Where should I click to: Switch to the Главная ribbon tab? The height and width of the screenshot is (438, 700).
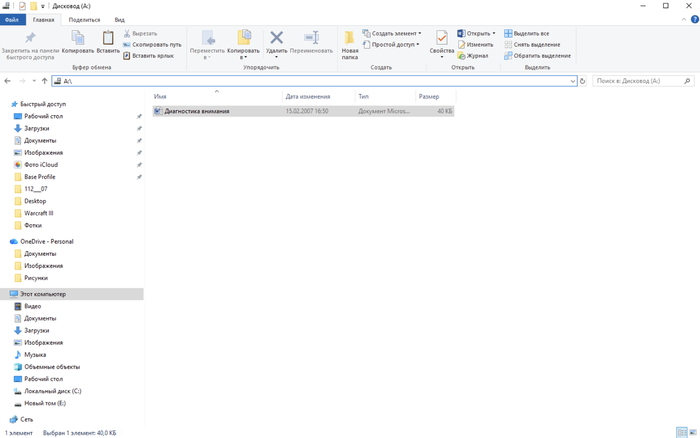[x=43, y=20]
